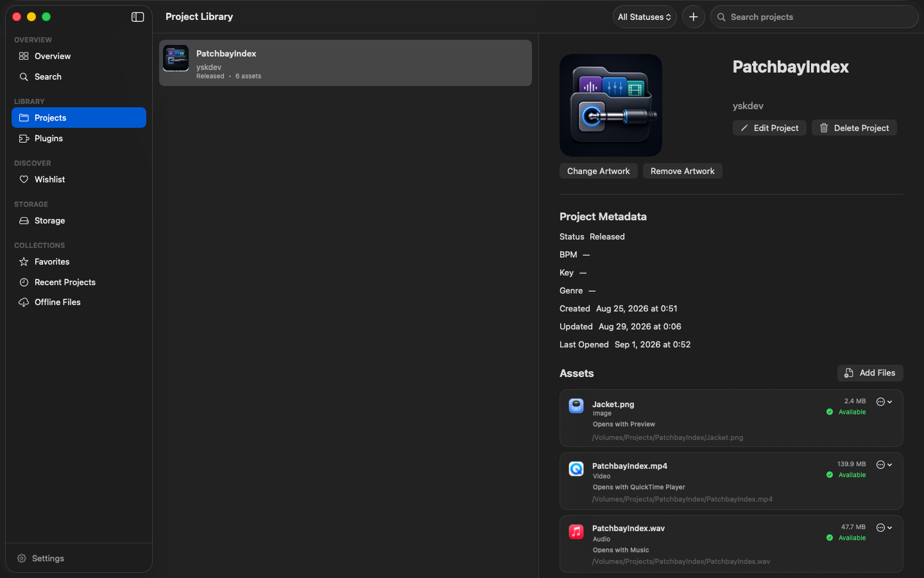Open the Wishlist heart item
Screen dimensions: 924x578
coord(79,180)
